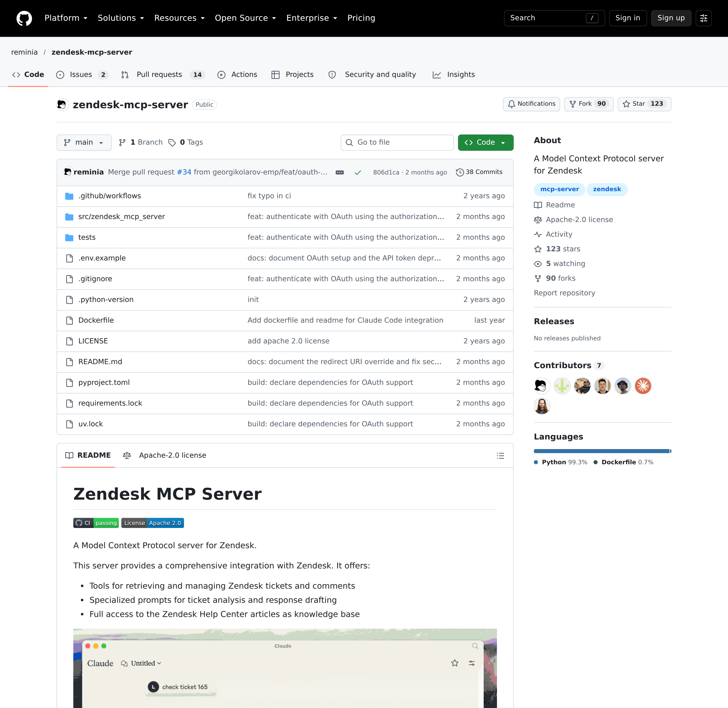The width and height of the screenshot is (728, 708).
Task: Click the Sign in button
Action: click(628, 18)
